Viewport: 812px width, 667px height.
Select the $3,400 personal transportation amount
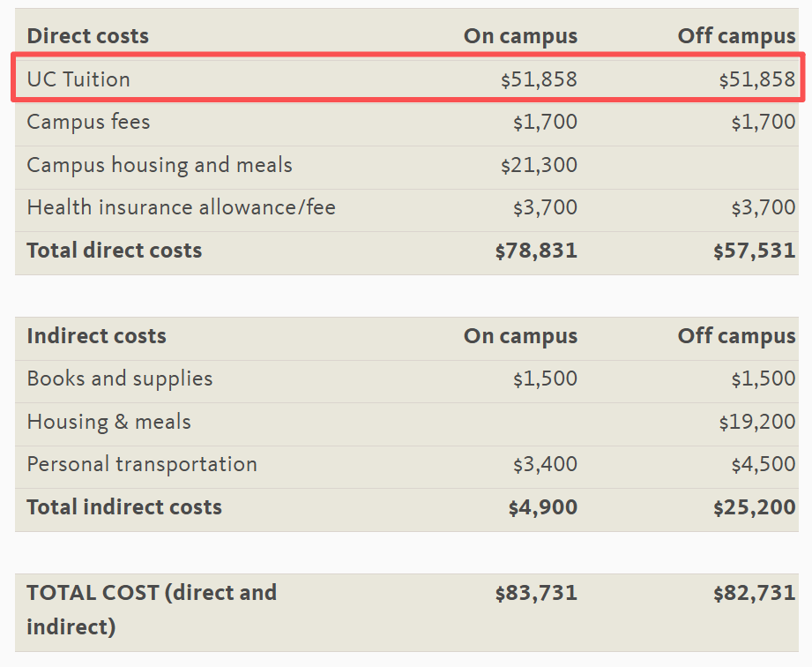point(545,465)
